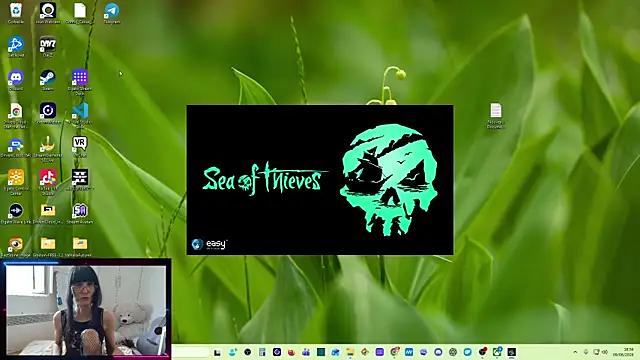The image size is (640, 360).
Task: Open the Telegram desktop shortcut
Action: click(x=111, y=13)
